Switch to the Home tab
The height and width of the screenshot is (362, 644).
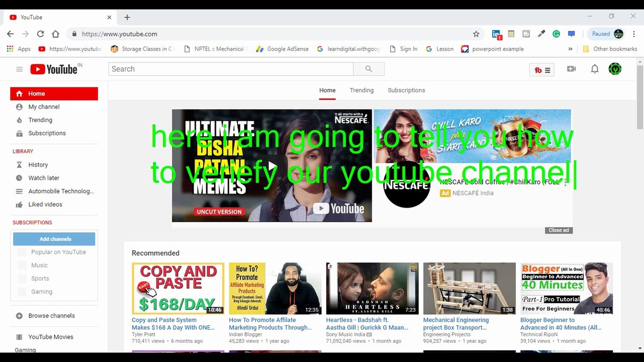(x=327, y=90)
